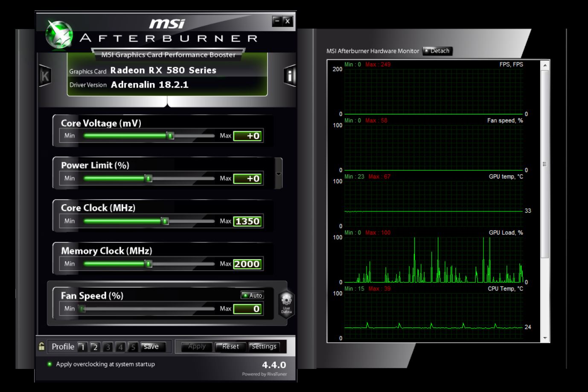
Task: Expand the Power Limit side arrow
Action: (x=279, y=174)
